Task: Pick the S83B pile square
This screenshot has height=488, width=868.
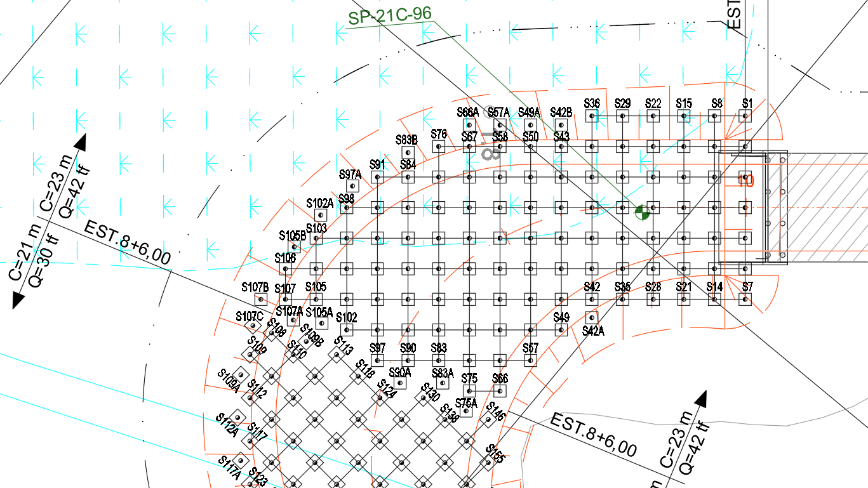Action: (x=408, y=153)
